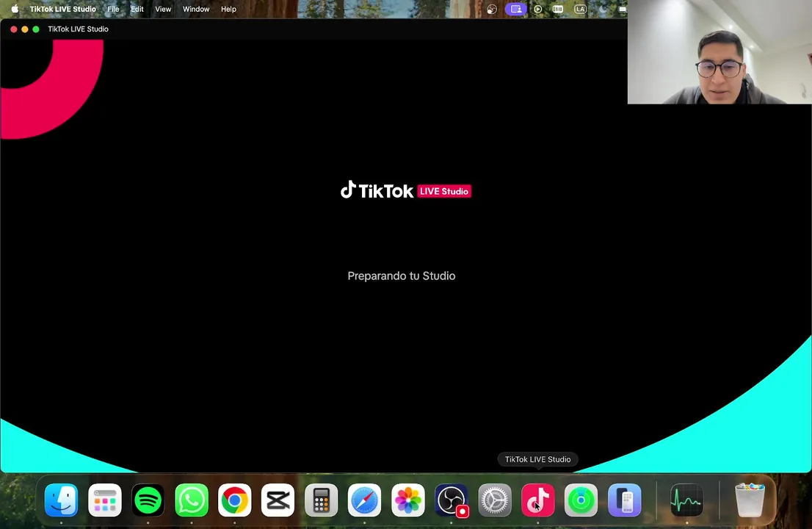The image size is (812, 529).
Task: Click the purple screen sharing indicator
Action: 516,9
